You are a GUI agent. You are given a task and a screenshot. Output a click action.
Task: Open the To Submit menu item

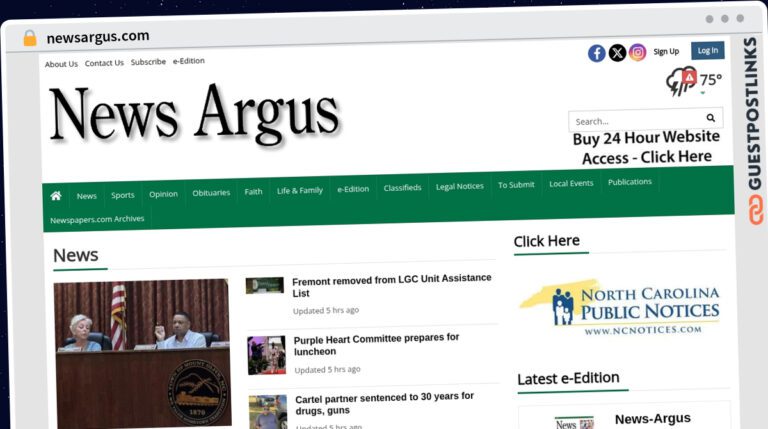516,185
